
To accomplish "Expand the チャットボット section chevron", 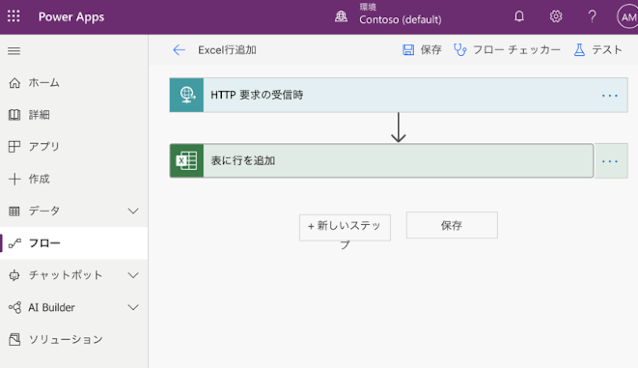I will click(x=133, y=275).
